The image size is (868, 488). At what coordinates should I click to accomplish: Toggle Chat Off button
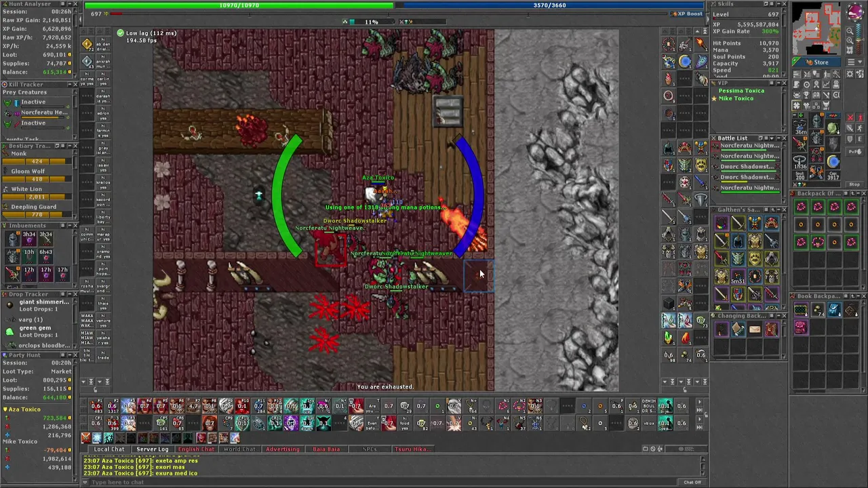click(692, 482)
